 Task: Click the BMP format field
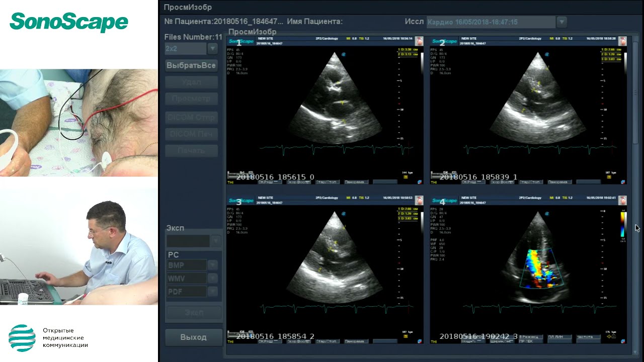click(187, 265)
